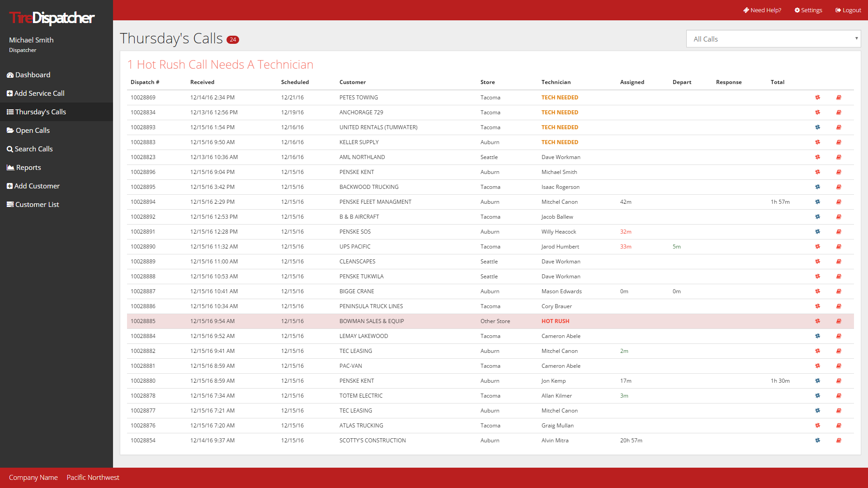
Task: Click the 24 calls count badge
Action: 233,40
